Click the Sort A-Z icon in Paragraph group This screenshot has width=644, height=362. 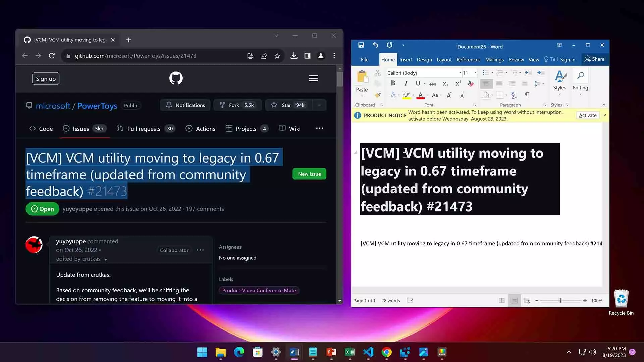[x=514, y=95]
